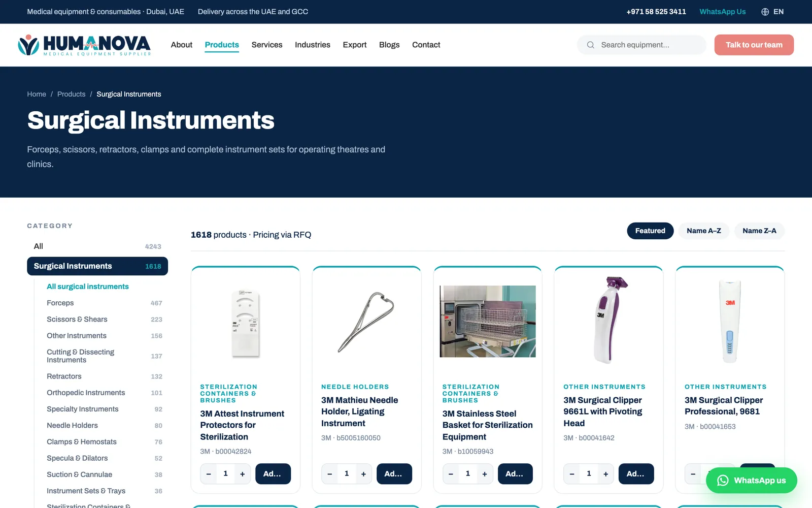Select All surgical instruments subcategory
The height and width of the screenshot is (508, 812).
(x=88, y=287)
